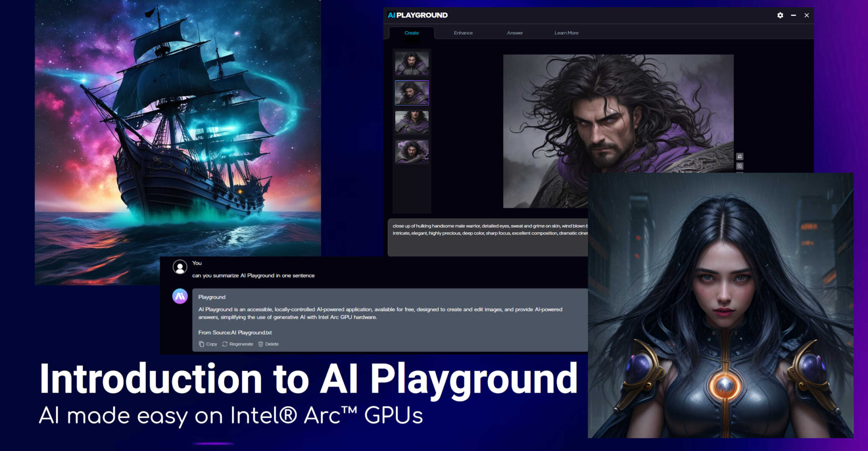Click the magnifier zoom icon beside image
The image size is (868, 451).
point(740,166)
